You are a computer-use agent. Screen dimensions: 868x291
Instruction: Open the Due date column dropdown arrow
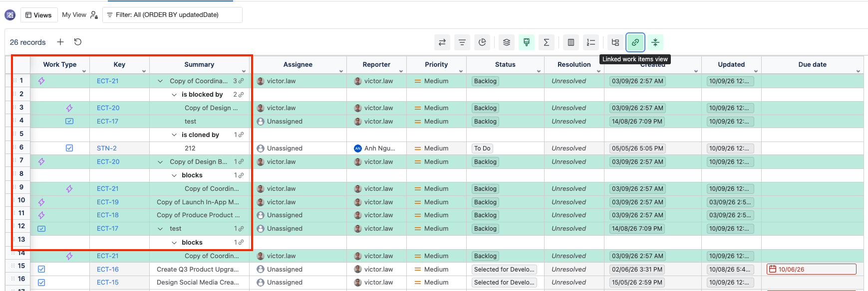coord(858,71)
